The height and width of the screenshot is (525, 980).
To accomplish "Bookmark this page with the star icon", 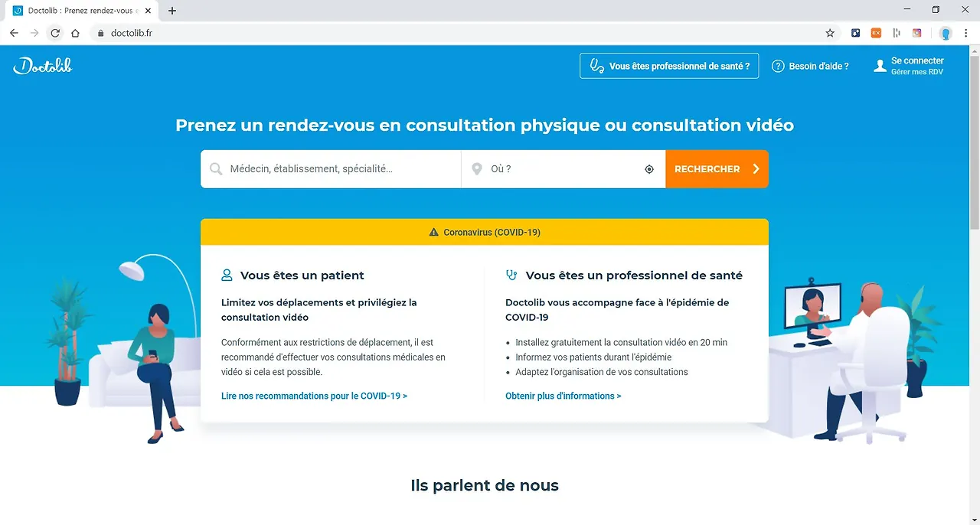I will click(830, 33).
